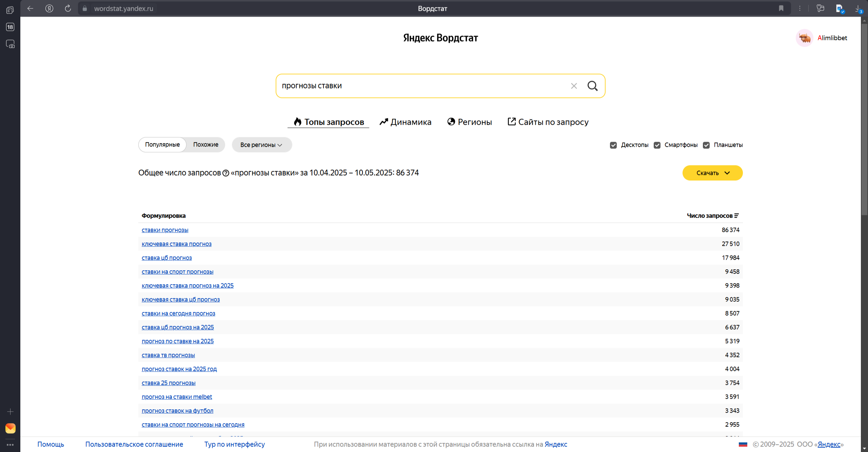Image resolution: width=868 pixels, height=452 pixels.
Task: Select the Популярные toggle
Action: [x=162, y=145]
